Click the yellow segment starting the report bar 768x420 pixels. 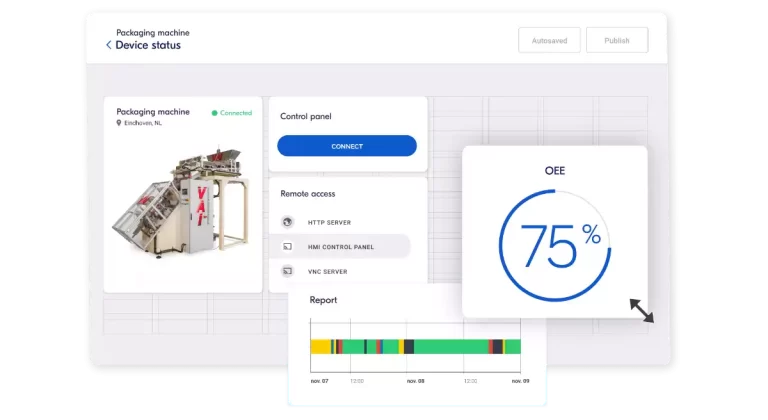tap(321, 347)
